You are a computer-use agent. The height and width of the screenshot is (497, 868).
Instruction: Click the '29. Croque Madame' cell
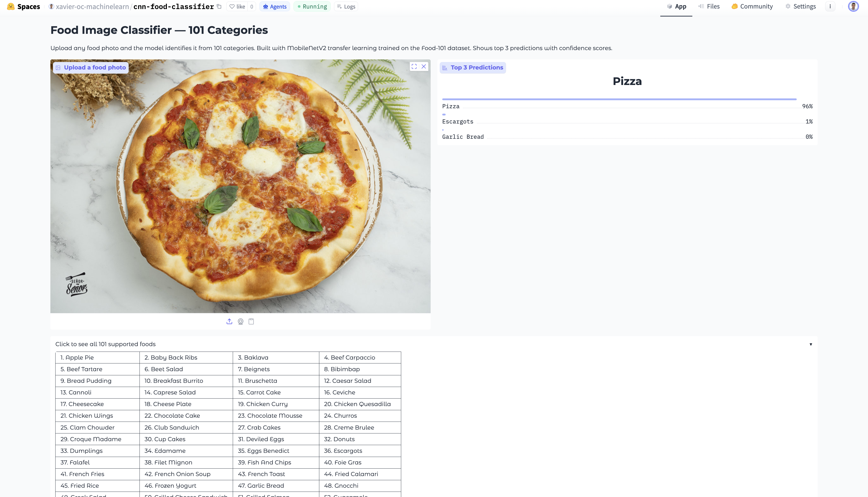click(x=97, y=439)
